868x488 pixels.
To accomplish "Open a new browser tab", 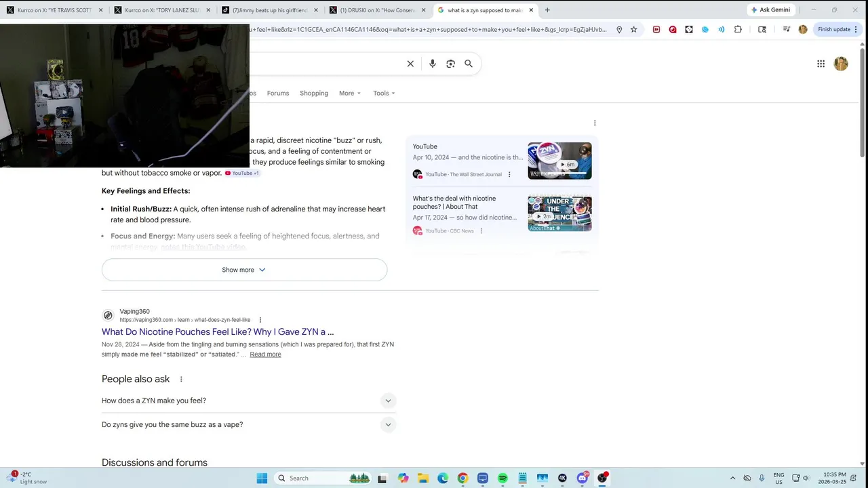I will pos(547,10).
